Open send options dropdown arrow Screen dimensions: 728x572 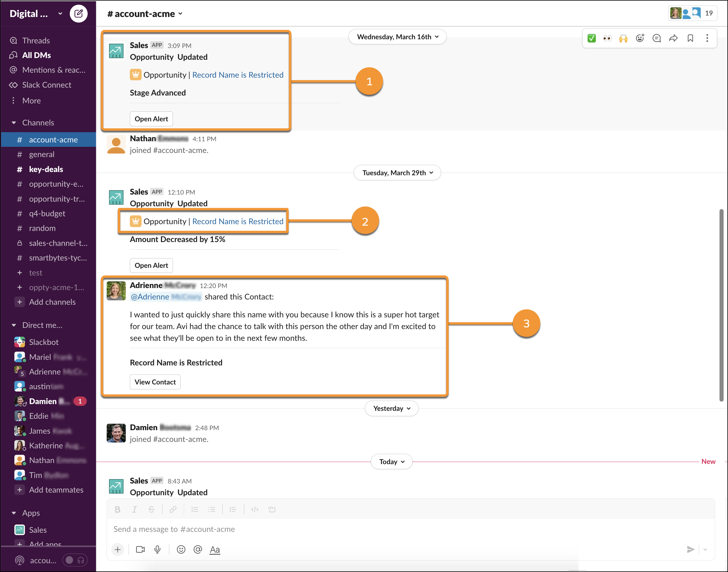[x=705, y=549]
